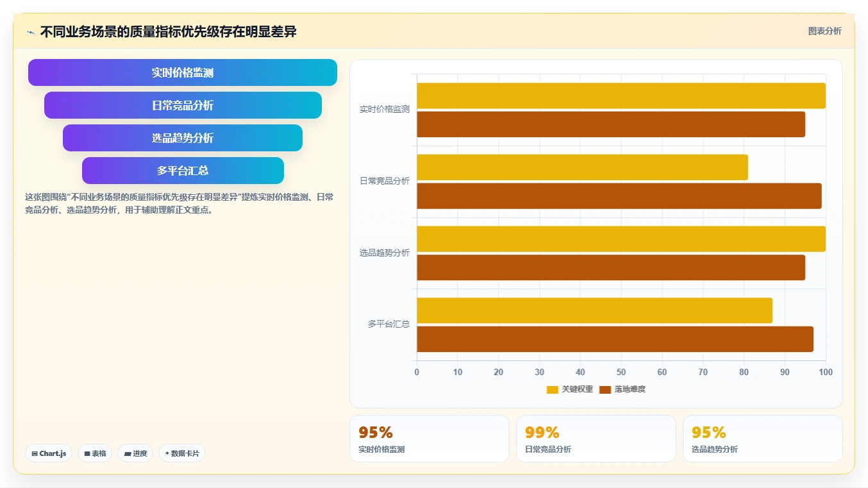Viewport: 868px width, 488px height.
Task: Click the description paragraph starting 这张图围绕
Action: (179, 203)
